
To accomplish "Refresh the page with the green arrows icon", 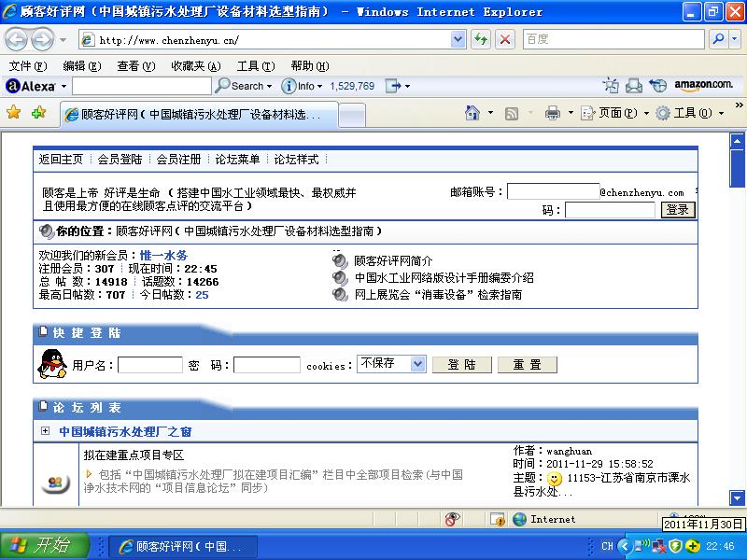I will click(x=481, y=39).
